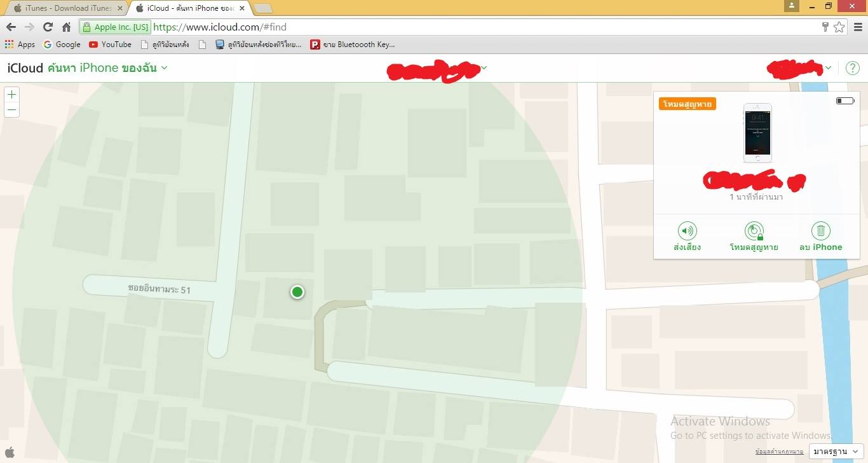Open a new browser tab
This screenshot has width=868, height=463.
pyautogui.click(x=262, y=8)
